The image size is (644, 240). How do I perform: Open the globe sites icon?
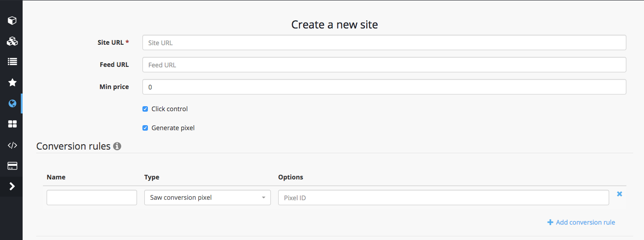[12, 104]
